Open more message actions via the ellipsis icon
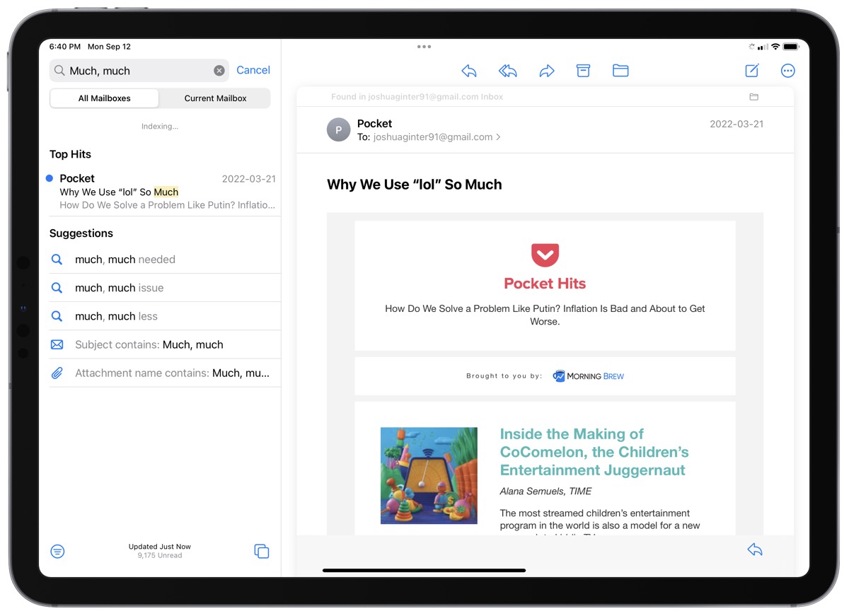This screenshot has height=616, width=849. (787, 70)
